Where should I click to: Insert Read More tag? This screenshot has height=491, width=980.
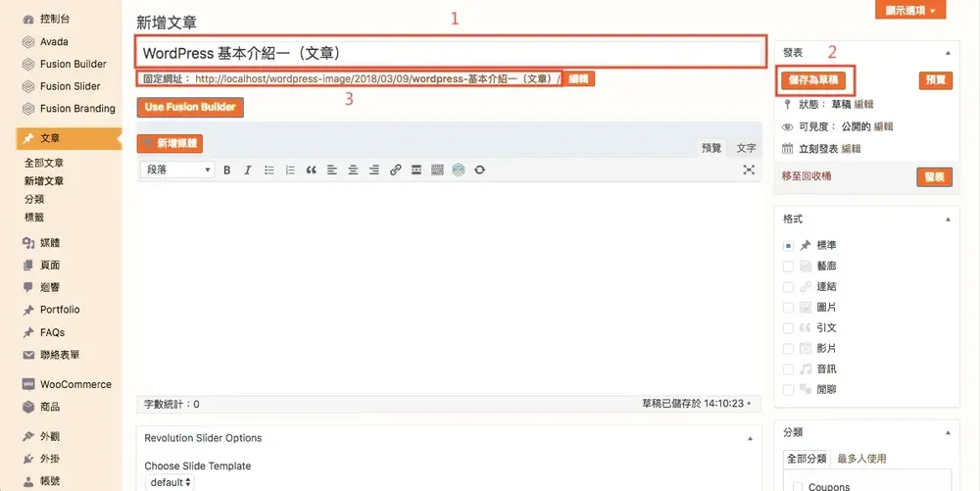[x=416, y=170]
